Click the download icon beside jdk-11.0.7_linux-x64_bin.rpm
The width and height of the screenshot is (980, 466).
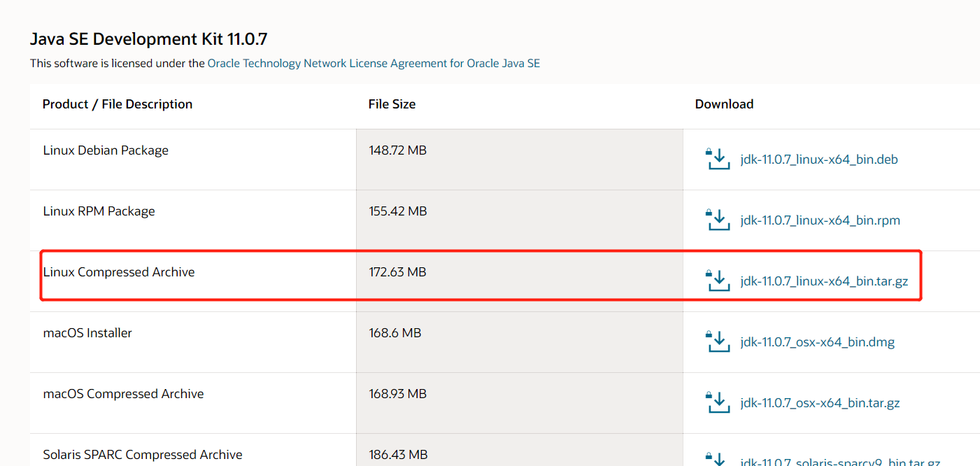(x=718, y=220)
